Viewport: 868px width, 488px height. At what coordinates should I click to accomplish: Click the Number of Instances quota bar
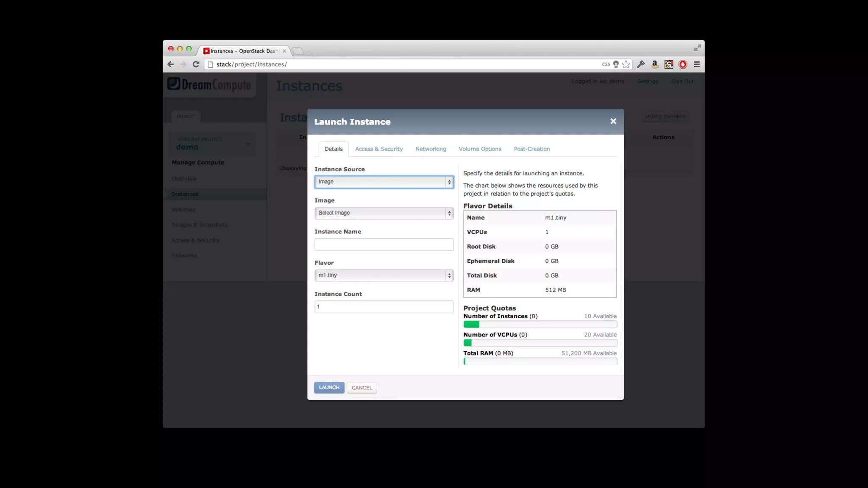(540, 324)
